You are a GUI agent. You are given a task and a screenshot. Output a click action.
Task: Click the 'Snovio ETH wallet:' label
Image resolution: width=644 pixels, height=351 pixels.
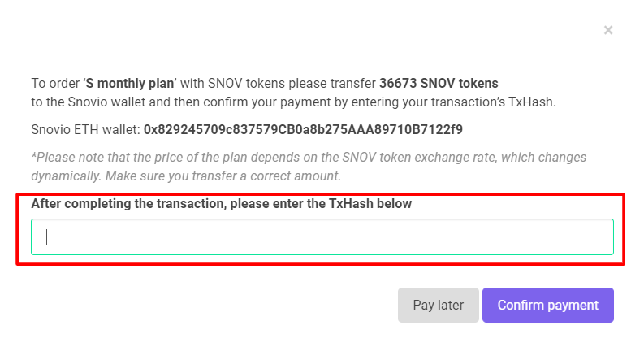click(x=86, y=129)
